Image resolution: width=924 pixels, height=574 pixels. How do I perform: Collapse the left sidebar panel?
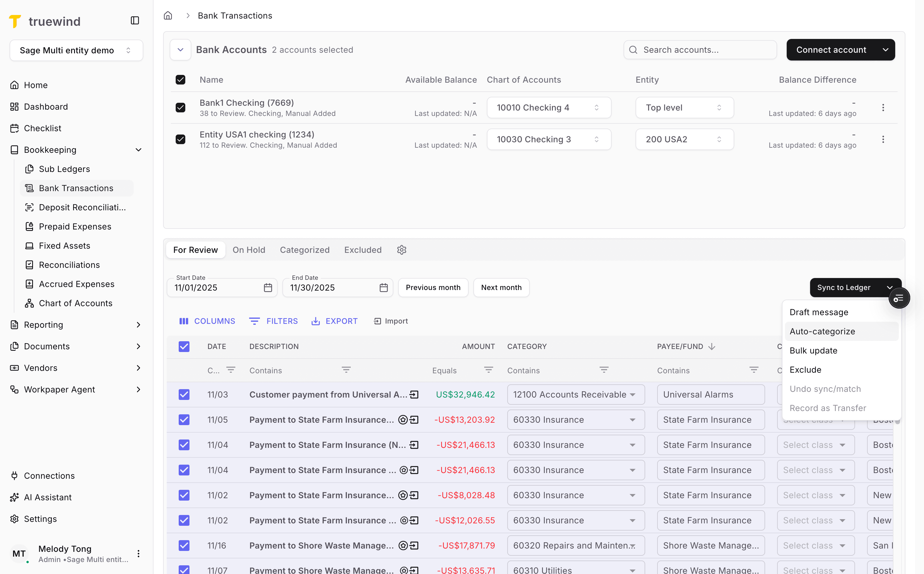coord(135,20)
